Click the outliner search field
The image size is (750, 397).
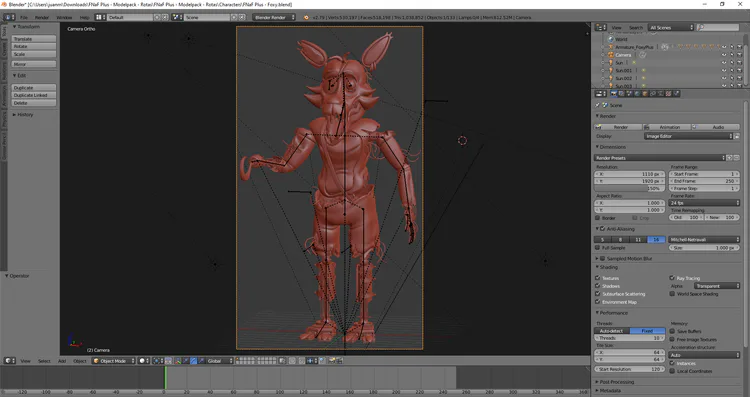click(718, 28)
